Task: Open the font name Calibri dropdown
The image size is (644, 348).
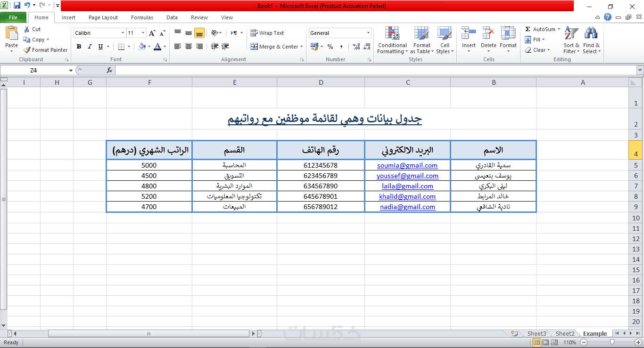Action: 123,33
